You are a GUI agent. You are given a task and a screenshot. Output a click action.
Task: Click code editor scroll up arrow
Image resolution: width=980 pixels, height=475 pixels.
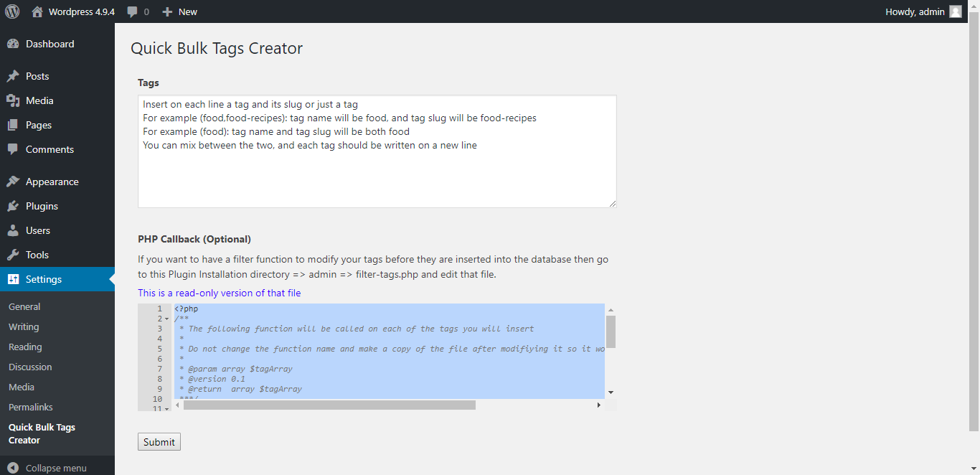[611, 310]
